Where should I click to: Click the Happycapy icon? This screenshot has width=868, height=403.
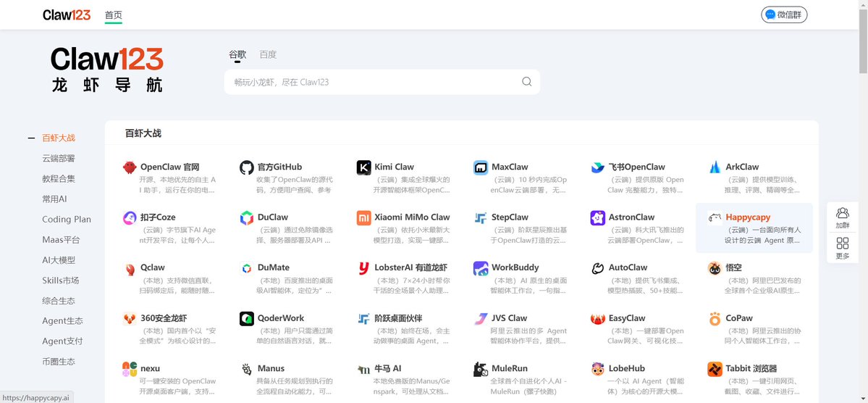(x=715, y=218)
